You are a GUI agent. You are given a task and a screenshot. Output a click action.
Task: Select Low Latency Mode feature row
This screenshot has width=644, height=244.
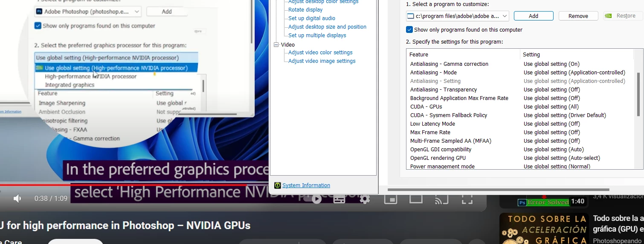point(432,123)
